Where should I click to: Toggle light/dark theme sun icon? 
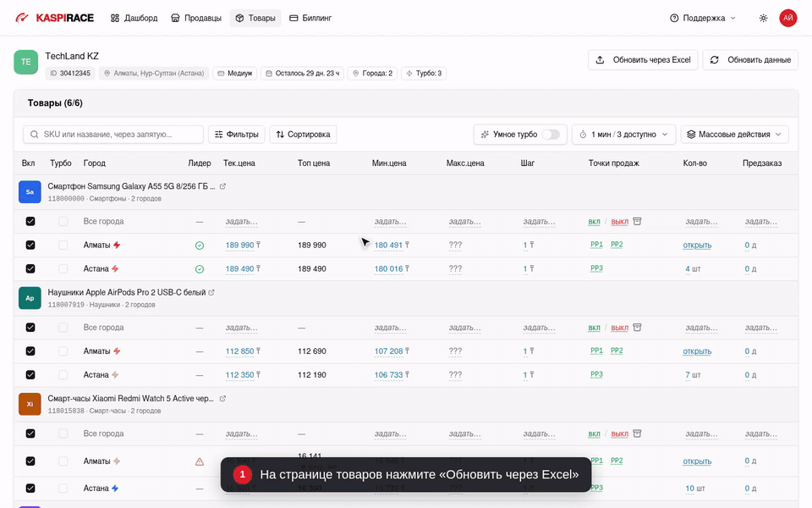tap(763, 18)
